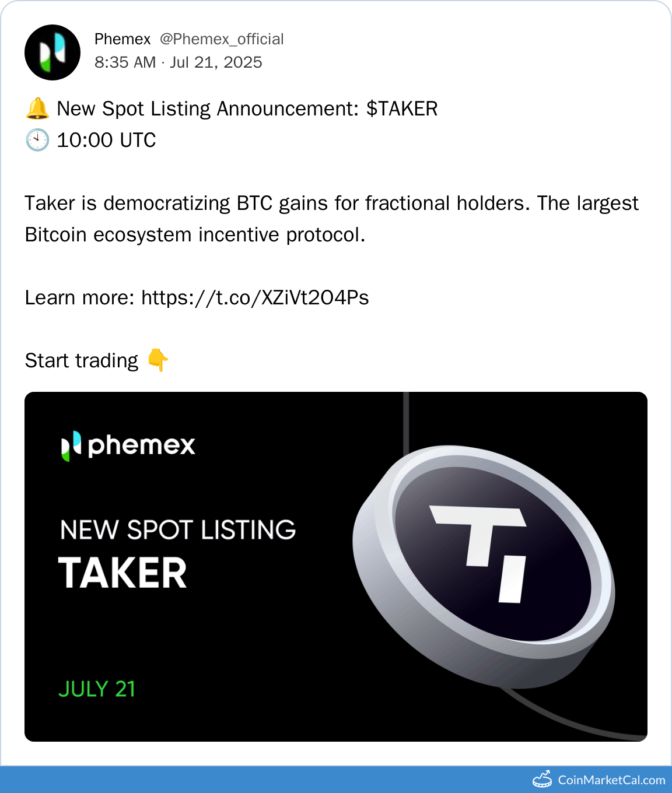Open the 8:35 AM Jul 21 timestamp
This screenshot has width=672, height=793.
click(178, 62)
